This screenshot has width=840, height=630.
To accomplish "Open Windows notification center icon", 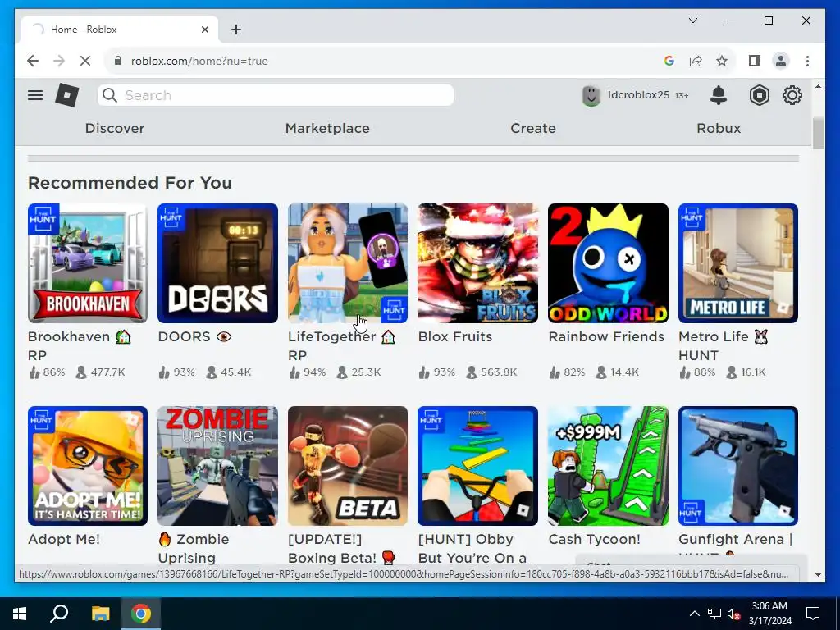I will 813,614.
